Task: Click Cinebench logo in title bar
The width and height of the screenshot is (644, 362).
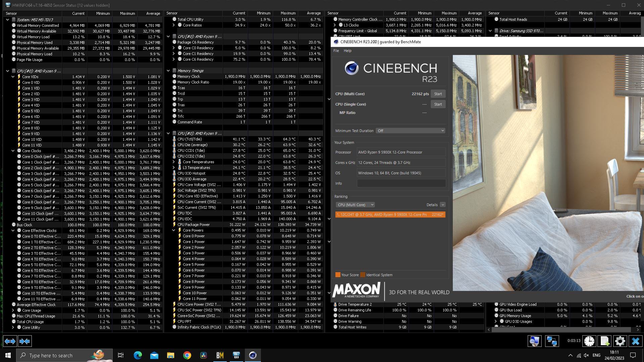Action: pyautogui.click(x=336, y=42)
